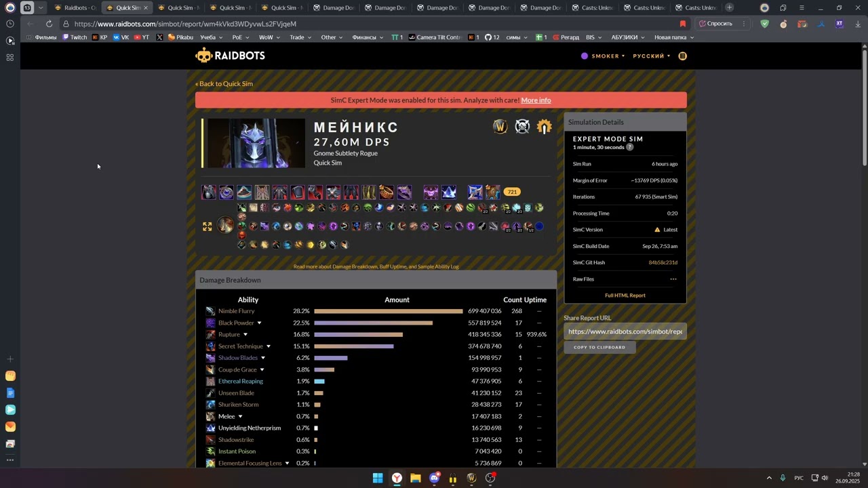Click the Shuriken Storm ability icon
This screenshot has height=488, width=868.
[210, 405]
